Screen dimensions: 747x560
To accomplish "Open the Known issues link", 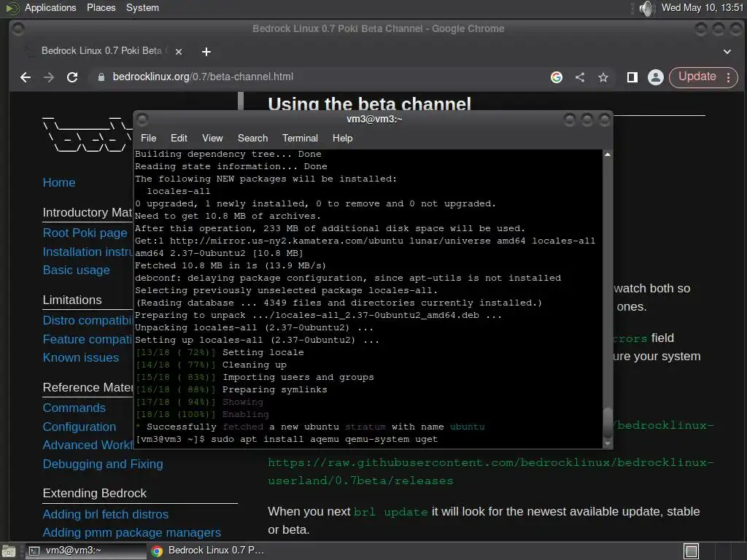I will (80, 357).
